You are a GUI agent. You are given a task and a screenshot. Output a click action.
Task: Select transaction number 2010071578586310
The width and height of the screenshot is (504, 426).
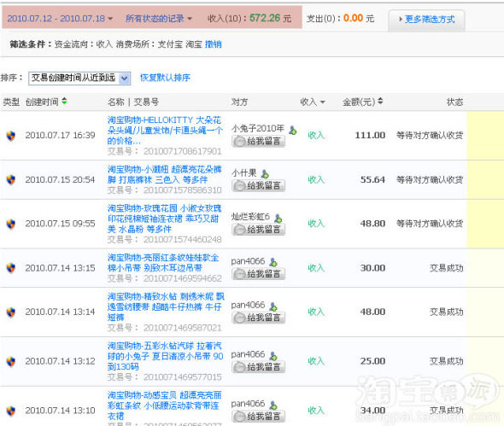click(183, 190)
